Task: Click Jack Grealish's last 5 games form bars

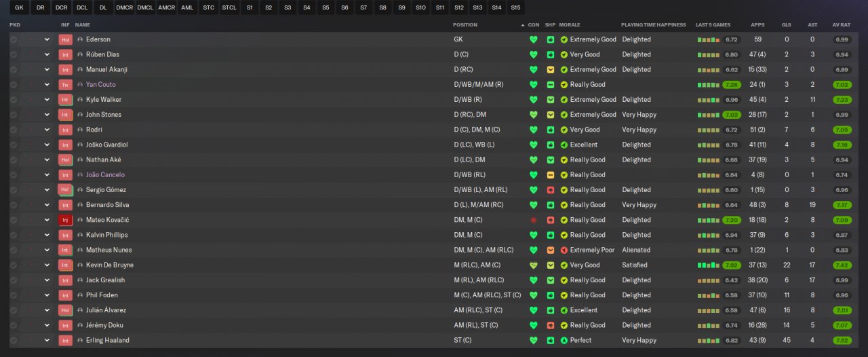Action: (709, 280)
